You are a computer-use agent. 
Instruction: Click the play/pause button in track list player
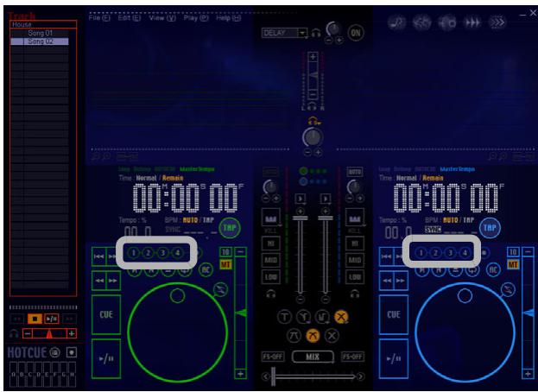52,319
